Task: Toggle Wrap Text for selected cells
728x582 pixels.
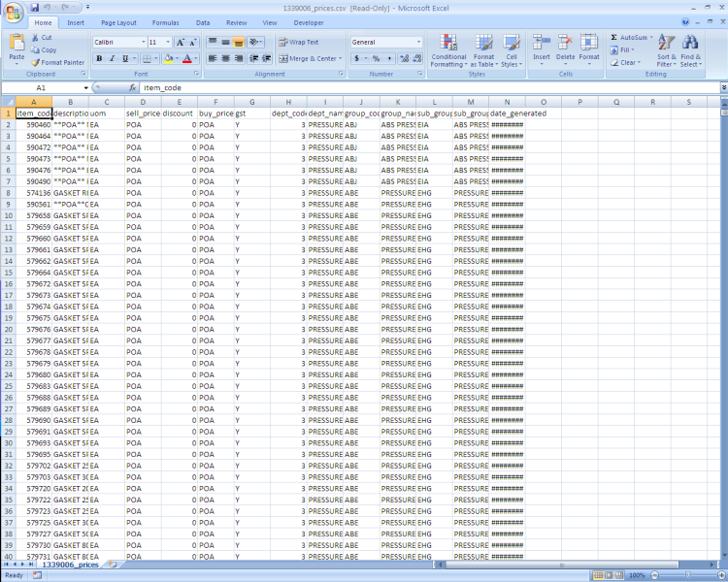Action: coord(298,43)
